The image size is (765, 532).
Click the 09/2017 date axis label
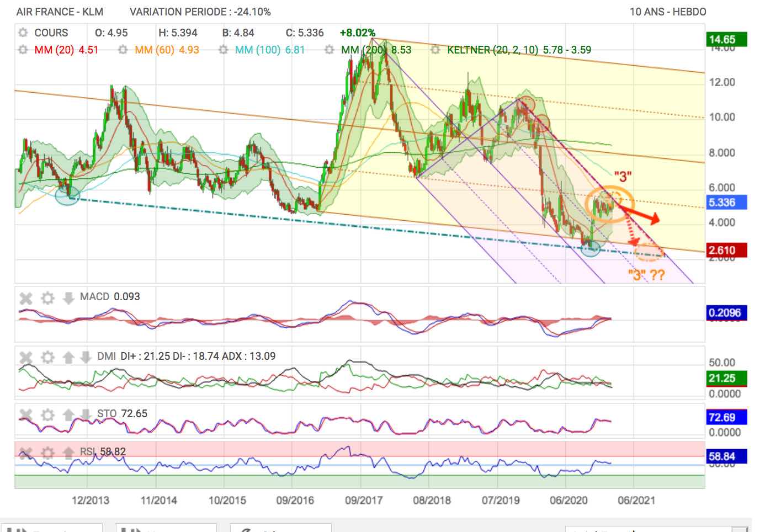point(364,501)
